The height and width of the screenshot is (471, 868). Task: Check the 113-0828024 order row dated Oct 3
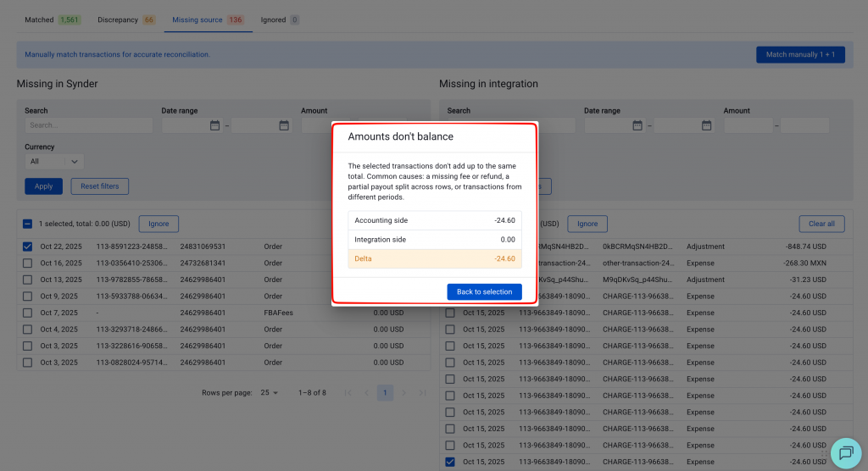coord(28,363)
